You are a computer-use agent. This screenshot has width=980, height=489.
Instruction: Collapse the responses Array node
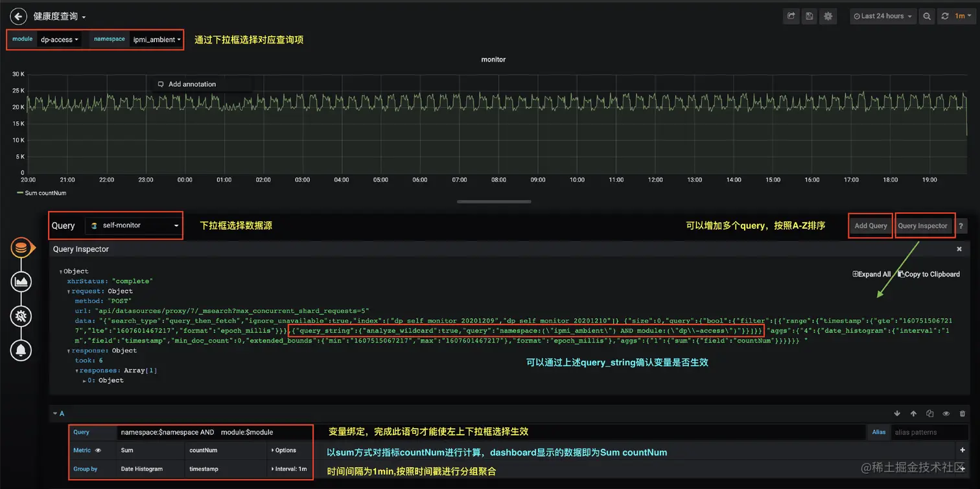(x=77, y=370)
